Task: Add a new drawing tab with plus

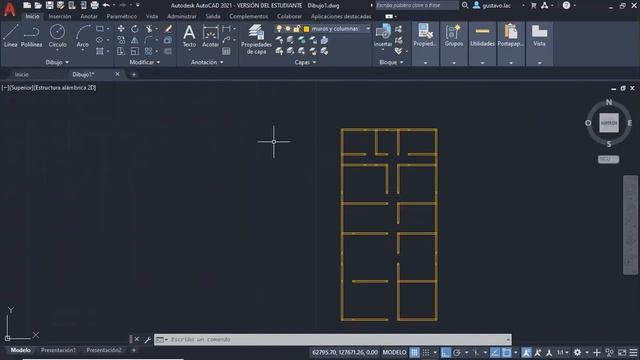Action: [x=134, y=75]
